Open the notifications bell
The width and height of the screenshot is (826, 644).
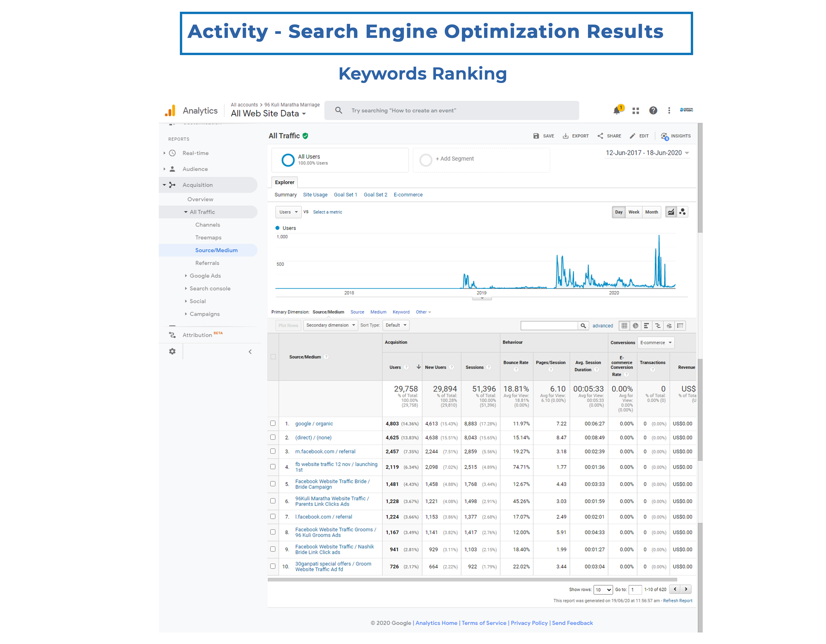[617, 110]
